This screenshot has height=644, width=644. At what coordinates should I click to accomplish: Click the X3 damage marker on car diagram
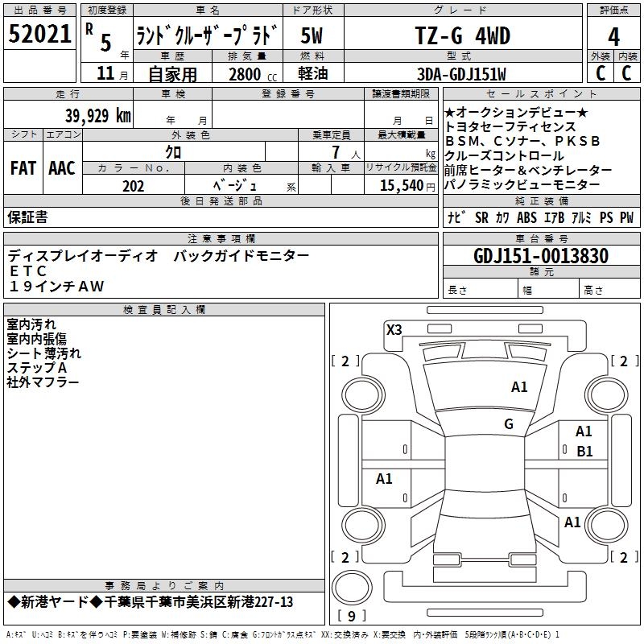coord(394,329)
